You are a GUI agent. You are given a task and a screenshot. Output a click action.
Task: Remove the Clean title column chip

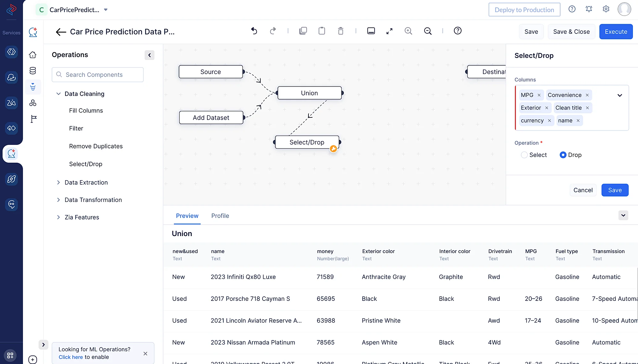pyautogui.click(x=588, y=108)
